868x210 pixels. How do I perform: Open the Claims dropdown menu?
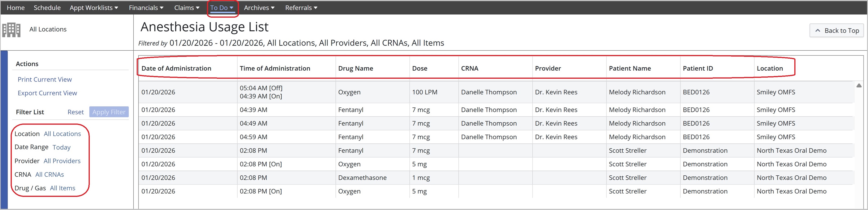[x=186, y=8]
